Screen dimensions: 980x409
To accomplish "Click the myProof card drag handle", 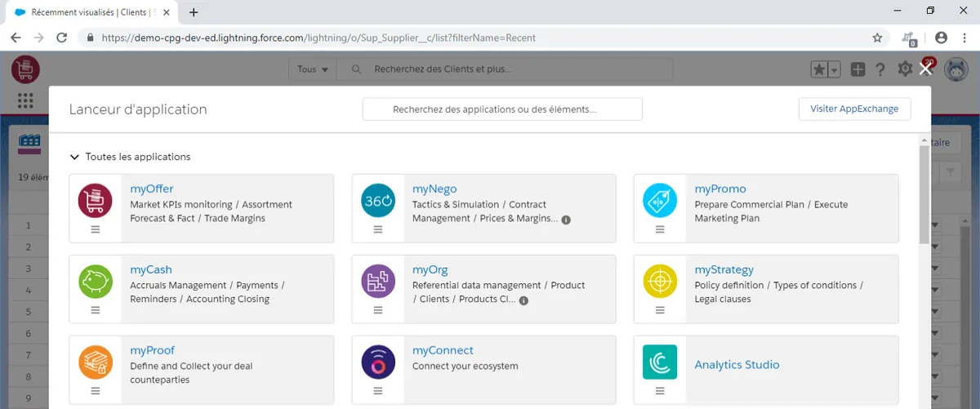I will [96, 391].
